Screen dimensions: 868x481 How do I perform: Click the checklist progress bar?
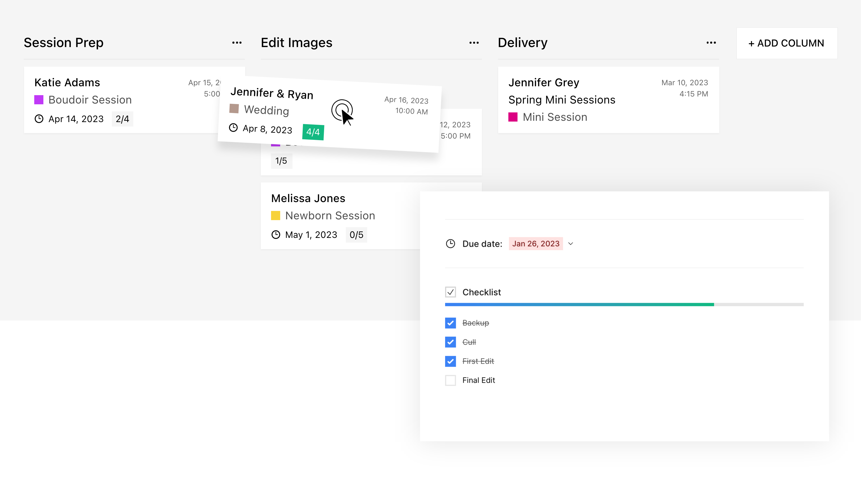tap(629, 307)
